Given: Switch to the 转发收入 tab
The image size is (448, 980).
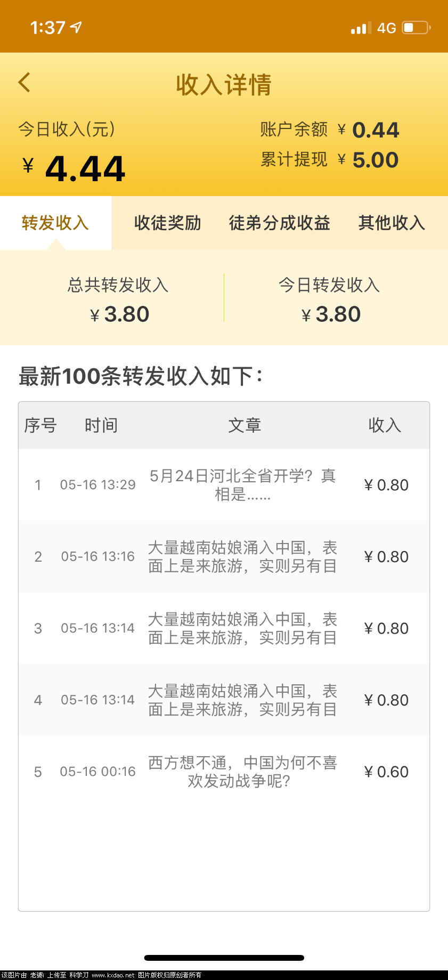Looking at the screenshot, I should (55, 223).
